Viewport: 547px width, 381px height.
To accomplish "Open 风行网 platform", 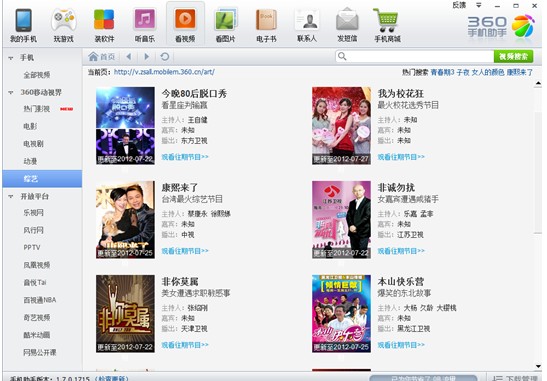I will pos(33,230).
